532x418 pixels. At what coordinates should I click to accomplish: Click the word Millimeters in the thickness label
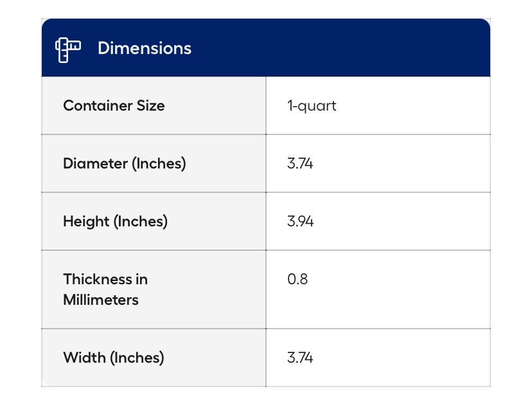[x=101, y=300]
